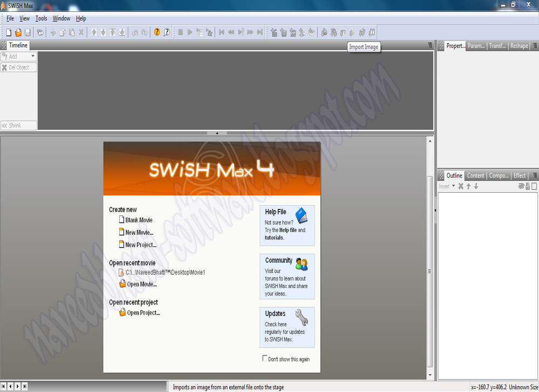Open the Tools menu
The height and width of the screenshot is (392, 539).
coord(42,18)
